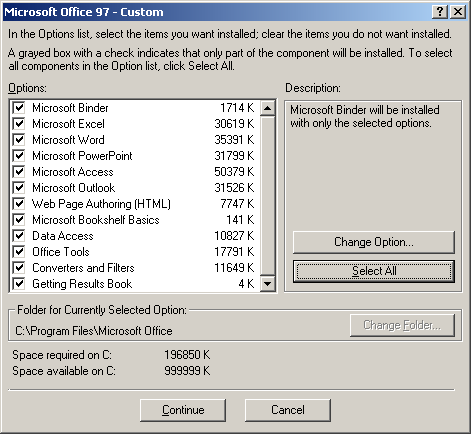
Task: Toggle the Microsoft Access checkbox
Action: tap(19, 172)
